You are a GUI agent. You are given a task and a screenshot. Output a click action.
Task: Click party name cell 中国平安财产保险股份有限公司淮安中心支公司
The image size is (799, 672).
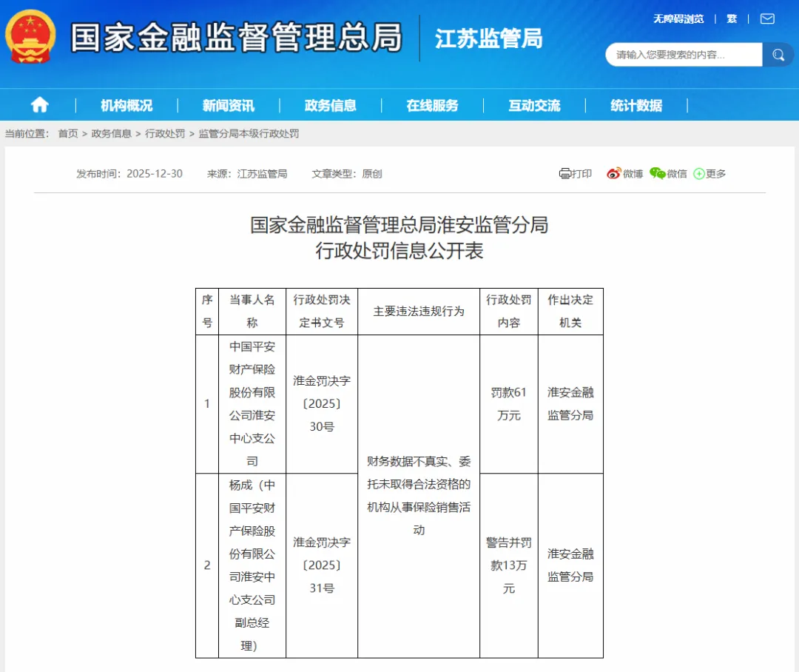pos(252,404)
